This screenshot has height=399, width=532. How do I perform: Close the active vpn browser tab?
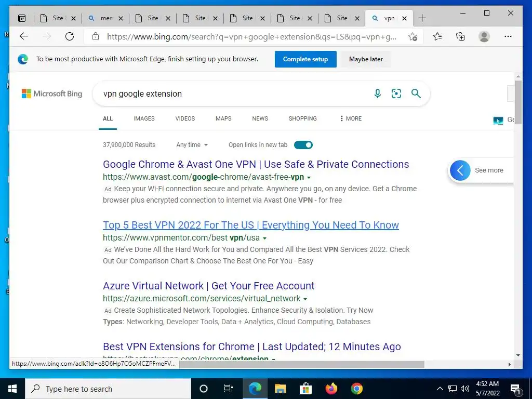tap(404, 18)
